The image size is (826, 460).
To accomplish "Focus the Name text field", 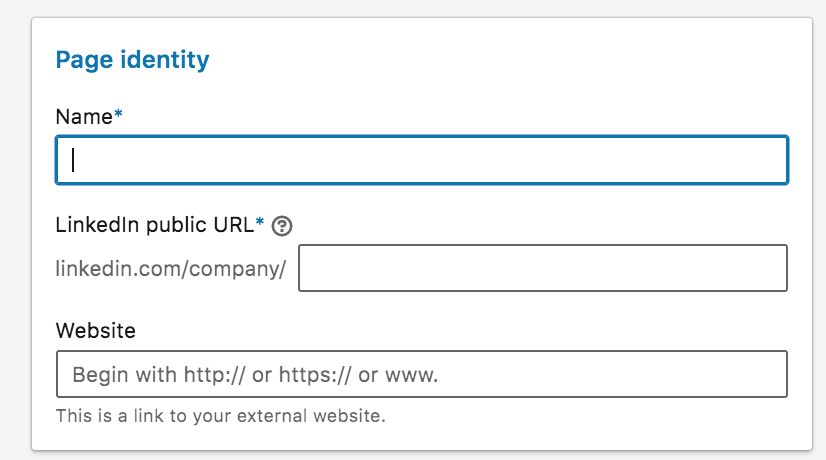I will [x=422, y=160].
